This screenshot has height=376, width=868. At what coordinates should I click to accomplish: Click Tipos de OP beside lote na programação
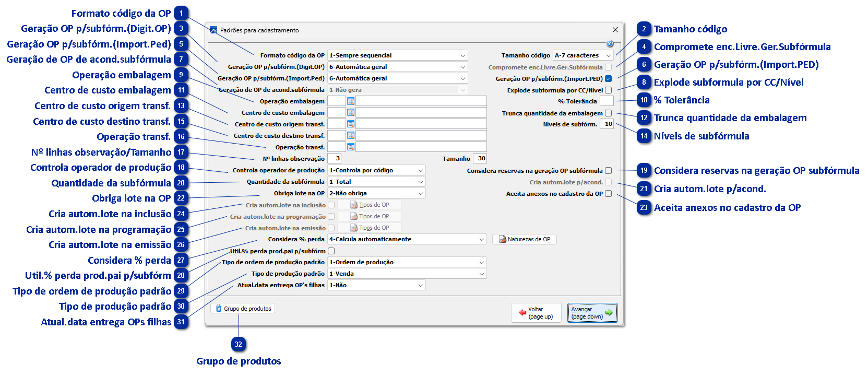pyautogui.click(x=370, y=216)
